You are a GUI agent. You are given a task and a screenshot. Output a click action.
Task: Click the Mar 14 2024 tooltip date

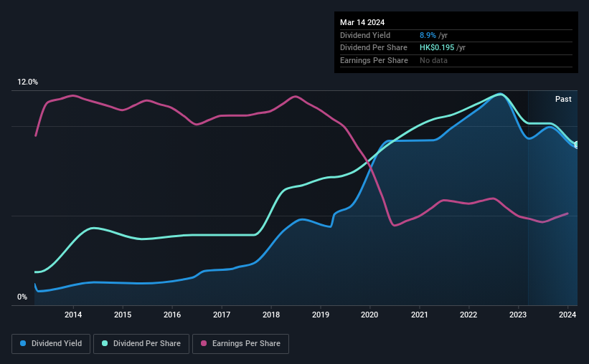pyautogui.click(x=362, y=22)
